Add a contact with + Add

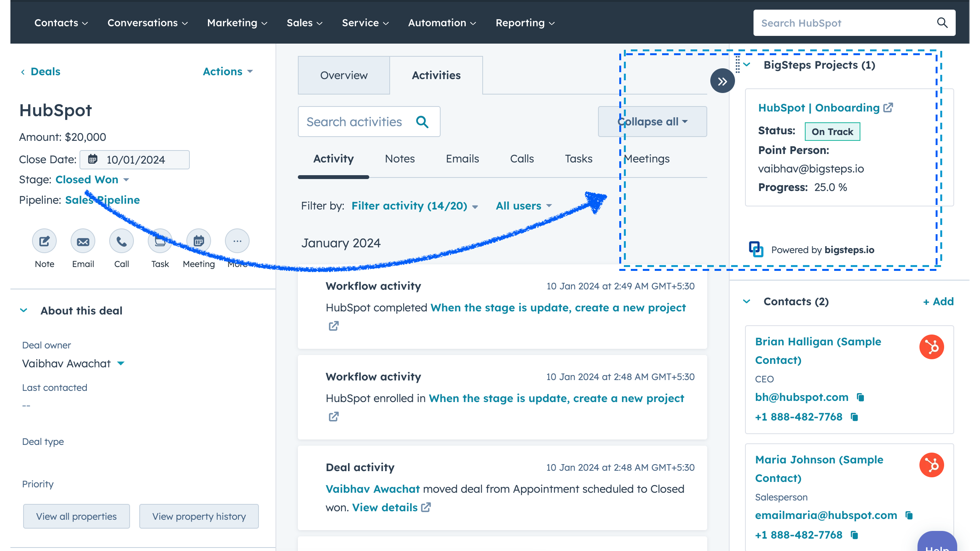(x=938, y=301)
